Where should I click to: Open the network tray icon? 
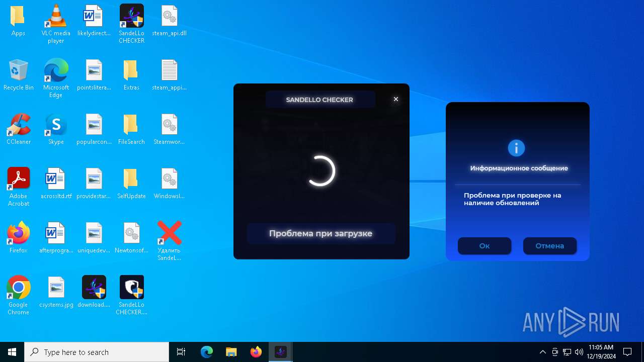[567, 352]
